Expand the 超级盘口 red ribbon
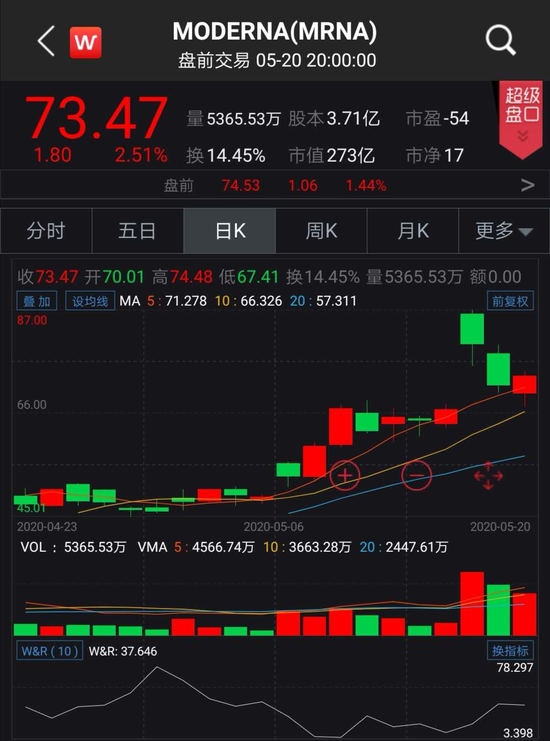 tap(522, 119)
